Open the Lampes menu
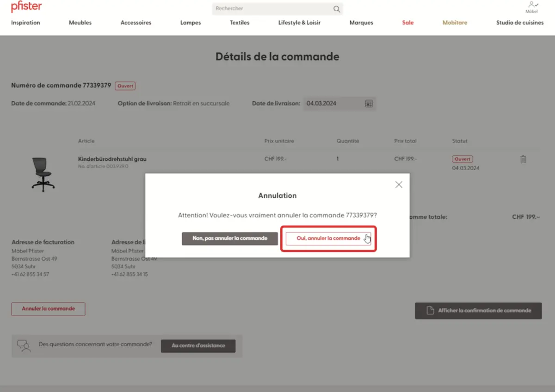The image size is (555, 392). tap(191, 23)
